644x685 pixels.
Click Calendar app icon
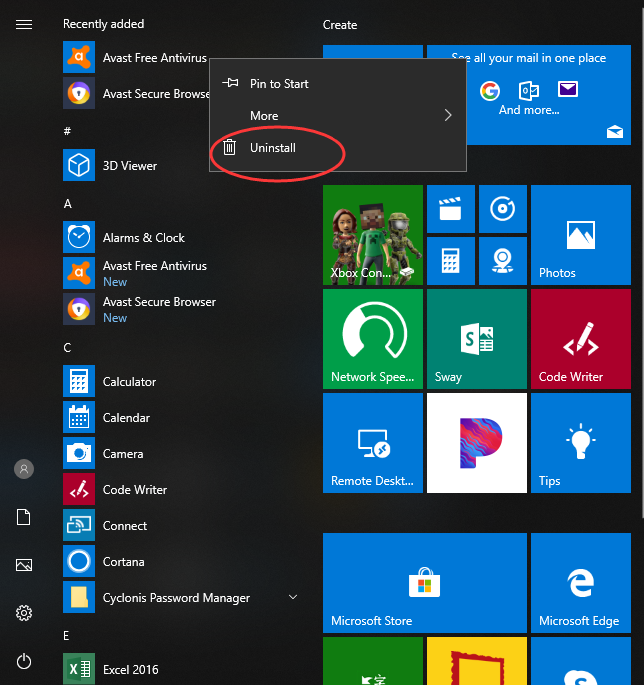pyautogui.click(x=79, y=417)
